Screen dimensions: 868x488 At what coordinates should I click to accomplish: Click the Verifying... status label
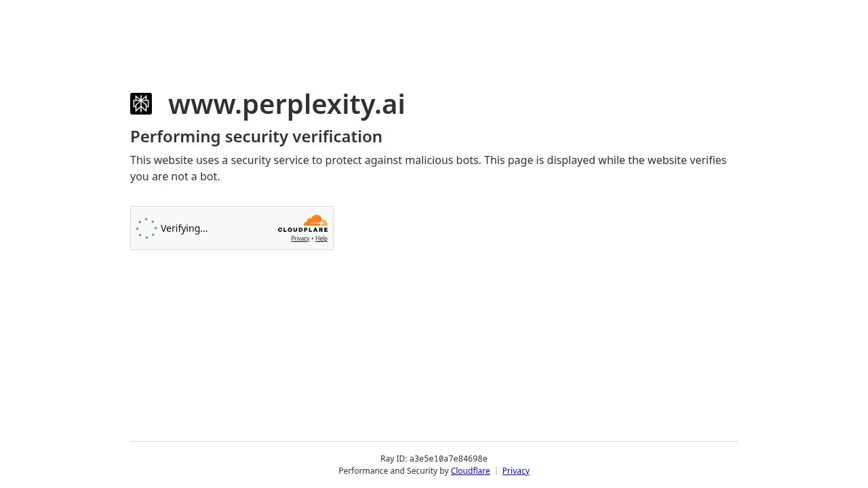tap(184, 228)
